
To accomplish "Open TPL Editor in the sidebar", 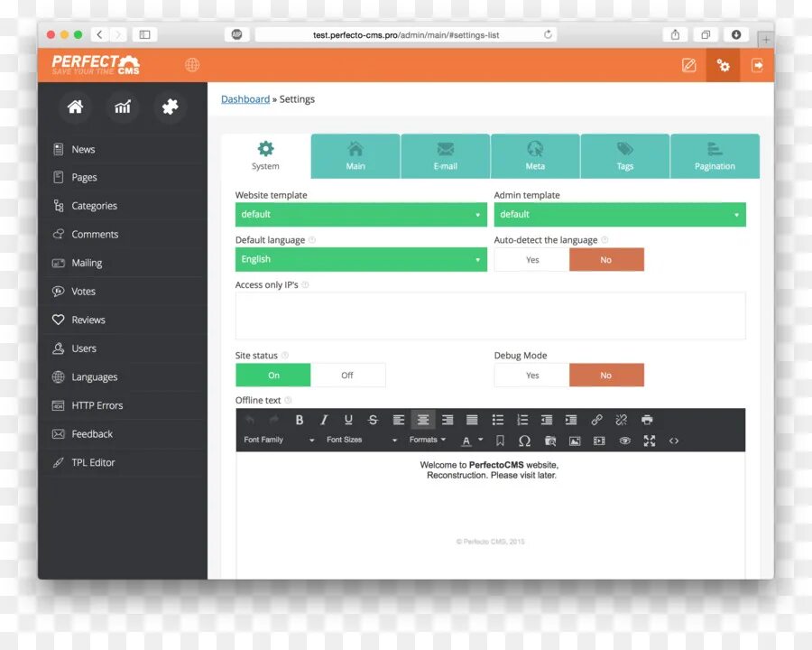I will 123,462.
